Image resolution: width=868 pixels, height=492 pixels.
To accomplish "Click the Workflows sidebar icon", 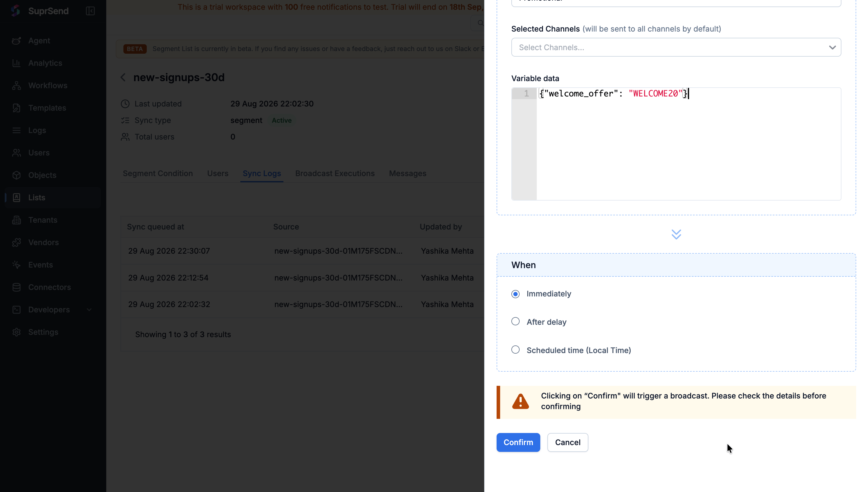I will (16, 86).
